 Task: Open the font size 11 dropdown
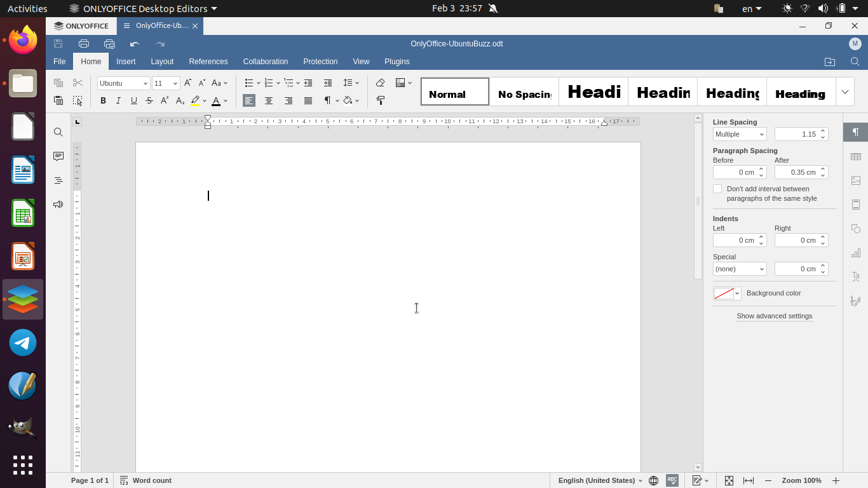point(175,83)
